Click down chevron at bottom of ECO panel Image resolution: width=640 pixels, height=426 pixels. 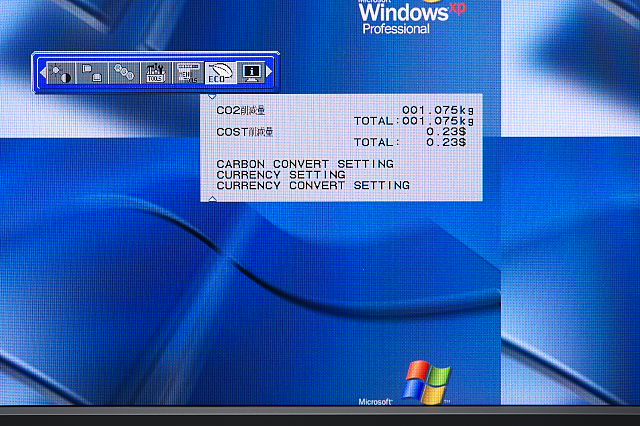(x=211, y=199)
